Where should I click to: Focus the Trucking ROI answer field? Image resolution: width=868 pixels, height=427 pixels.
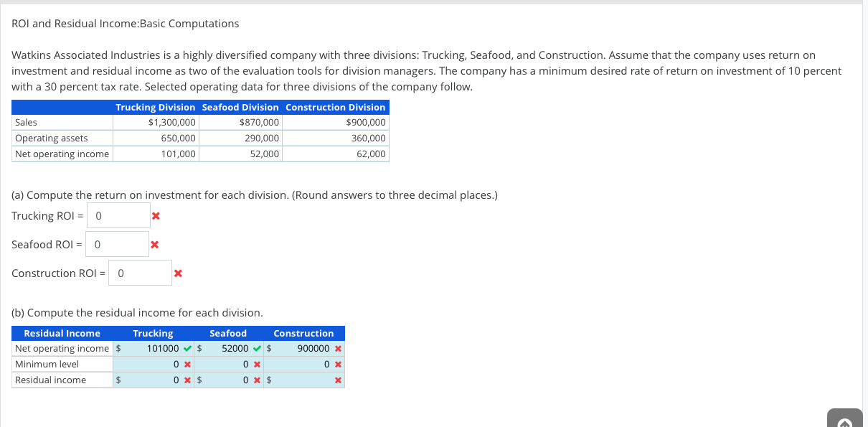pyautogui.click(x=120, y=215)
